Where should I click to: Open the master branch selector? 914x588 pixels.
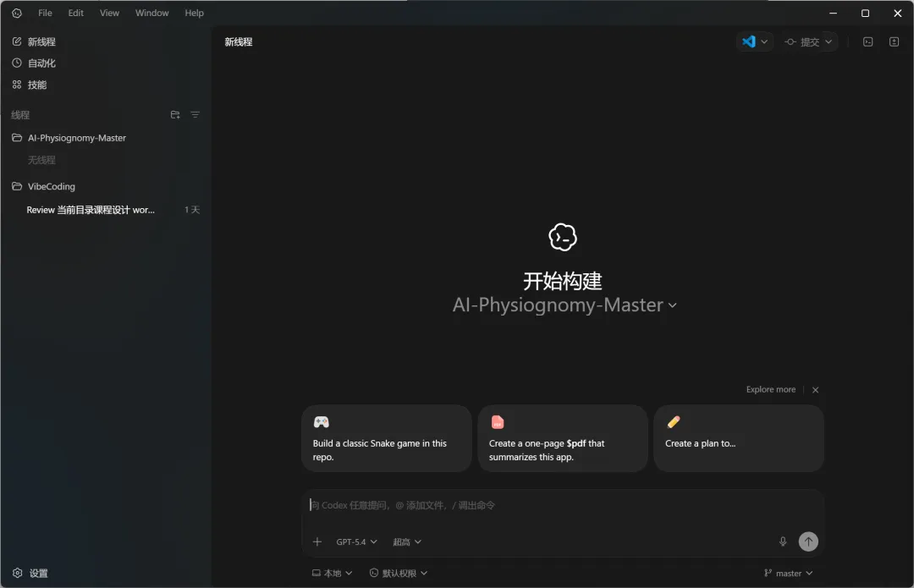pyautogui.click(x=787, y=573)
